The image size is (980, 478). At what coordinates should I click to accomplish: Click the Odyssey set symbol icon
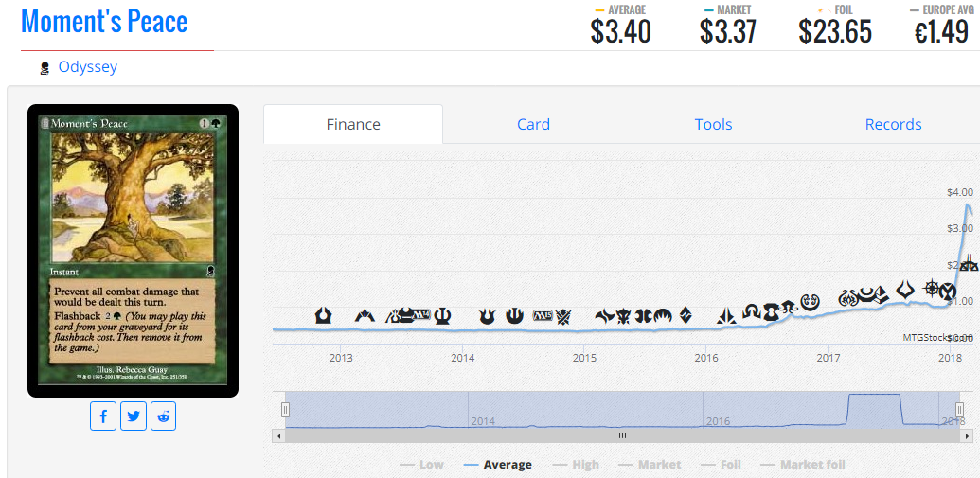(45, 68)
